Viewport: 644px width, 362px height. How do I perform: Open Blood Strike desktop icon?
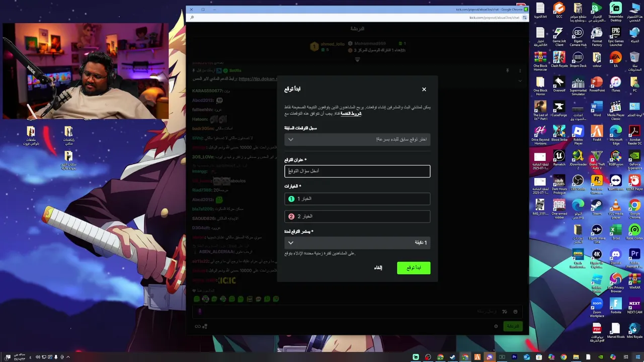pos(559,134)
